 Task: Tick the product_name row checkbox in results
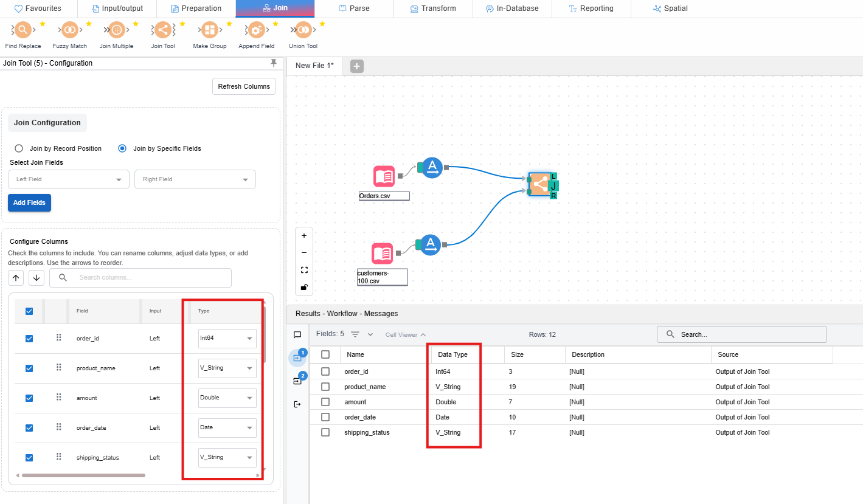325,387
